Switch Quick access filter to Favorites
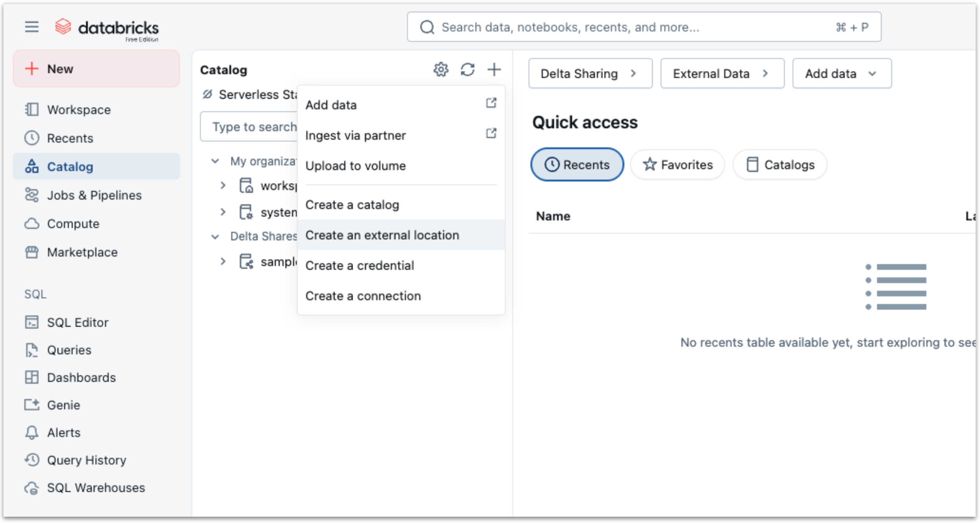The height and width of the screenshot is (523, 980). tap(677, 165)
